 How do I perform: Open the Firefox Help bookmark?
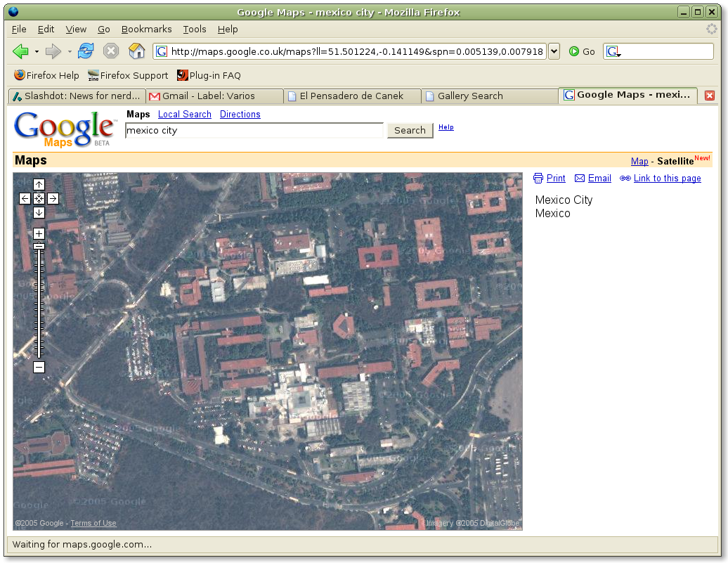coord(46,75)
